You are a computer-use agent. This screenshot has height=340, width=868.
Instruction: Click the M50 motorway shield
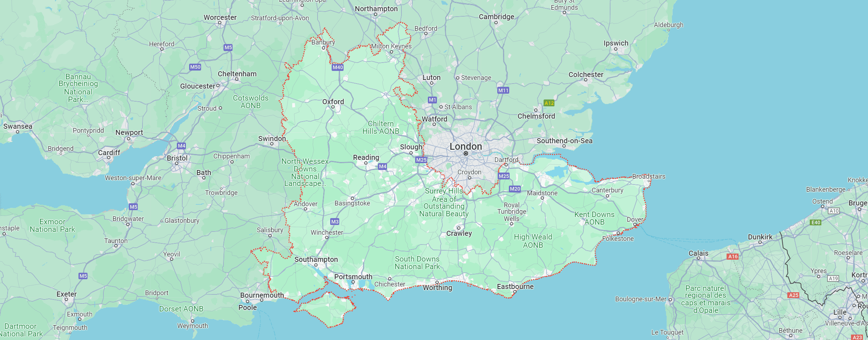pos(195,67)
